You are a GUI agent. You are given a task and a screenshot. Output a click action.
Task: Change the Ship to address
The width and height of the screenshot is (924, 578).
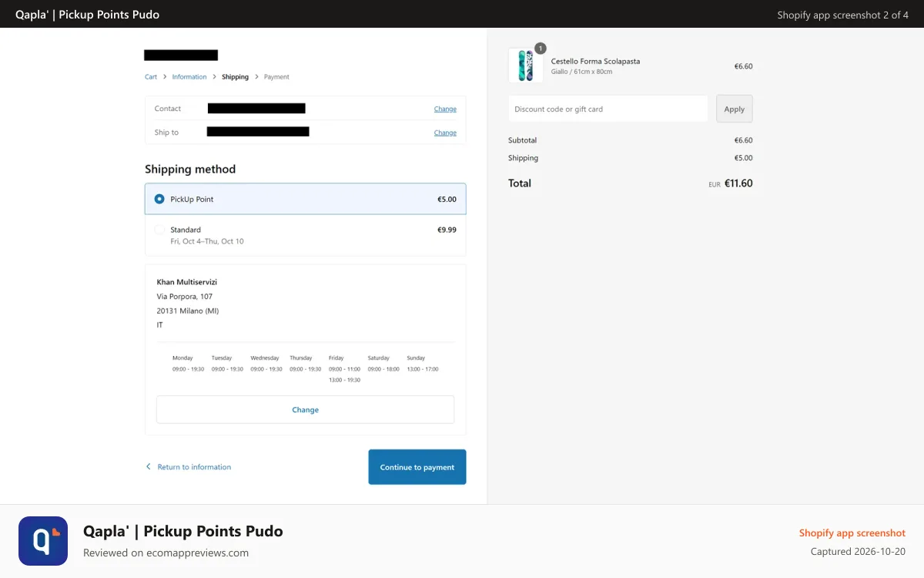pos(445,133)
